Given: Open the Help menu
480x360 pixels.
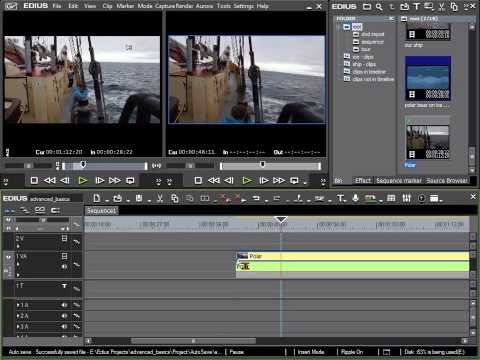Looking at the screenshot, I should 263,6.
